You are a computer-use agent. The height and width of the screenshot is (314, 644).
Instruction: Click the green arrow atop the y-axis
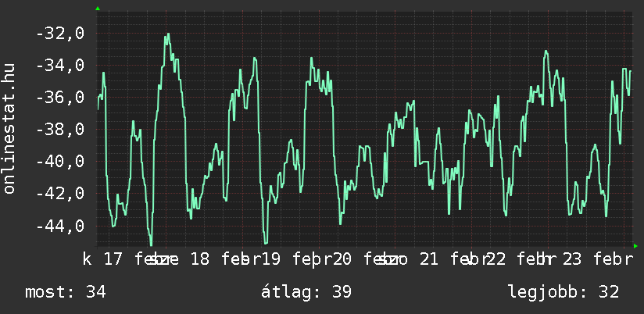[97, 9]
